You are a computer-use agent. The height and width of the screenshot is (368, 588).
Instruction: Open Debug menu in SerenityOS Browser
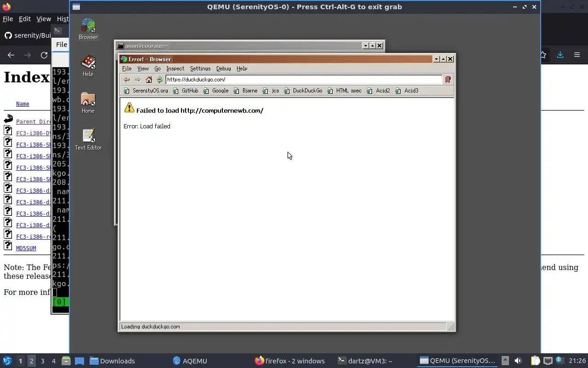(x=224, y=69)
